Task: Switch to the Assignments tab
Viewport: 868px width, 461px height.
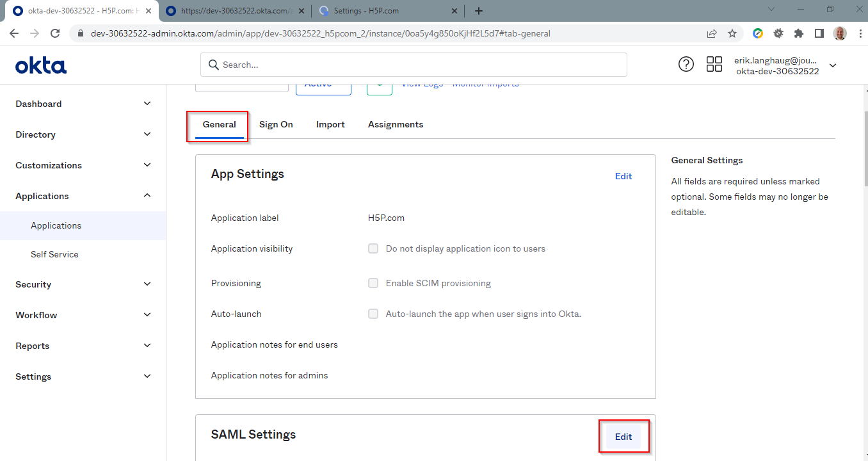Action: coord(396,124)
